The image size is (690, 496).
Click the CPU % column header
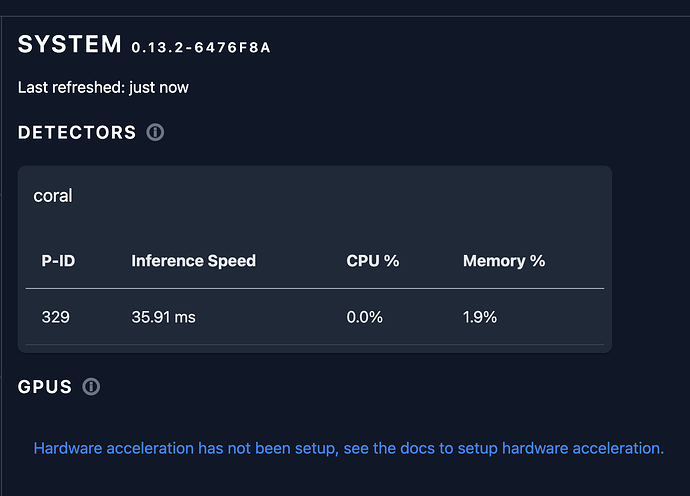coord(372,261)
